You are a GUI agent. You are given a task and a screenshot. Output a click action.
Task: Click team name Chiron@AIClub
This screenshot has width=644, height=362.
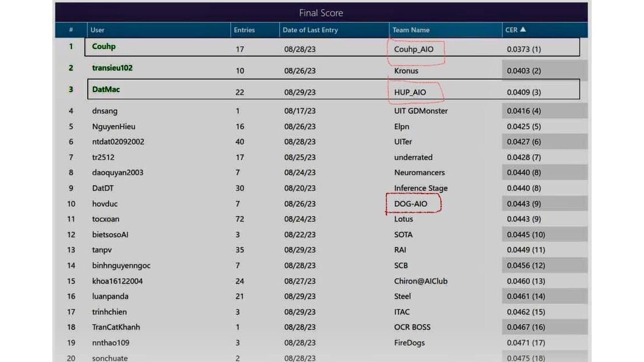click(x=421, y=281)
